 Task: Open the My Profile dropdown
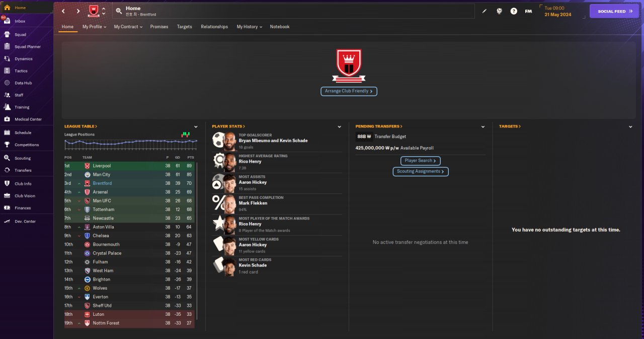pyautogui.click(x=94, y=27)
